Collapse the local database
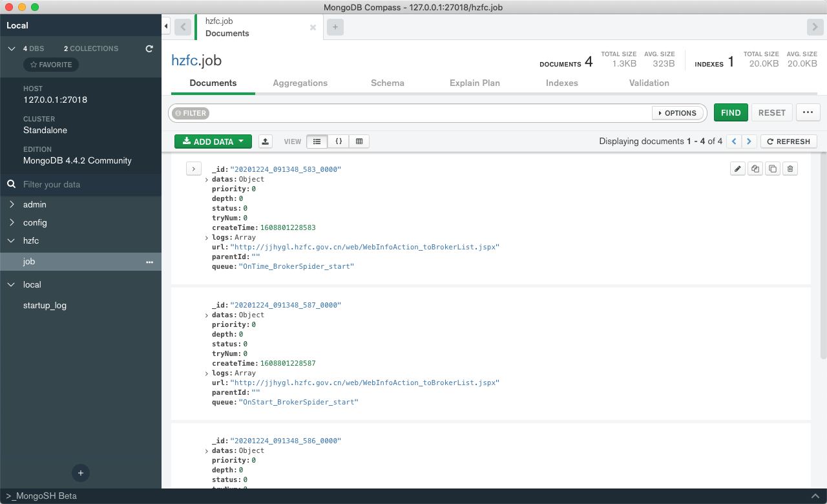 point(12,284)
